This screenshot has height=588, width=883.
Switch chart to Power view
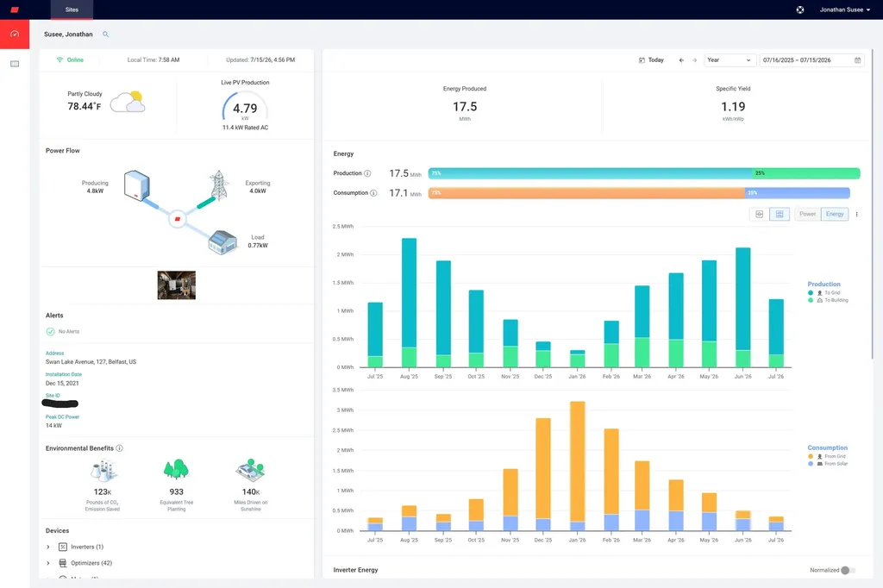(x=807, y=214)
